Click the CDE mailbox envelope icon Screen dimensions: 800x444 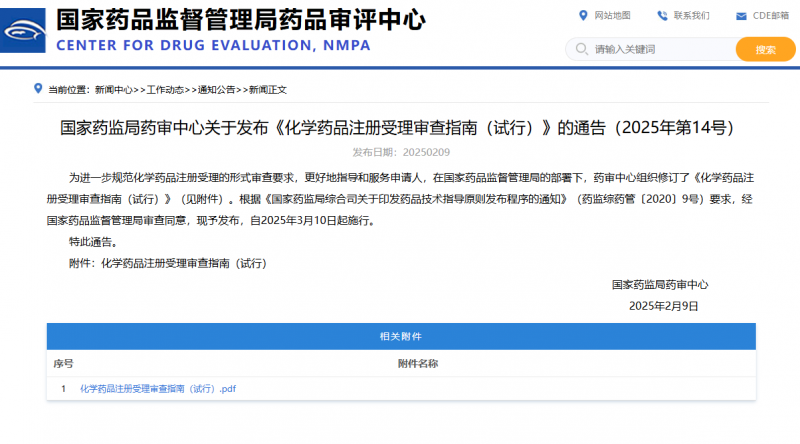tap(740, 16)
